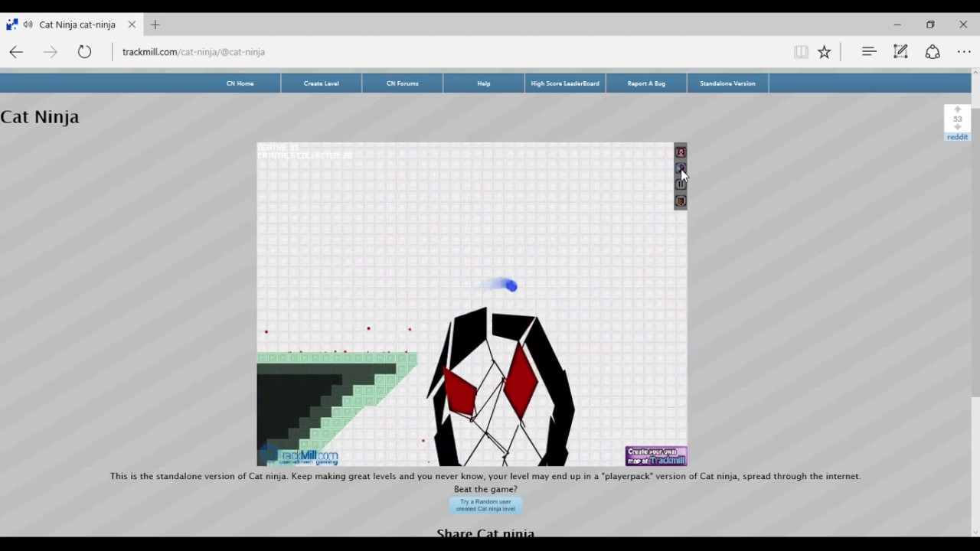980x551 pixels.
Task: Open reading view icon
Action: (801, 52)
